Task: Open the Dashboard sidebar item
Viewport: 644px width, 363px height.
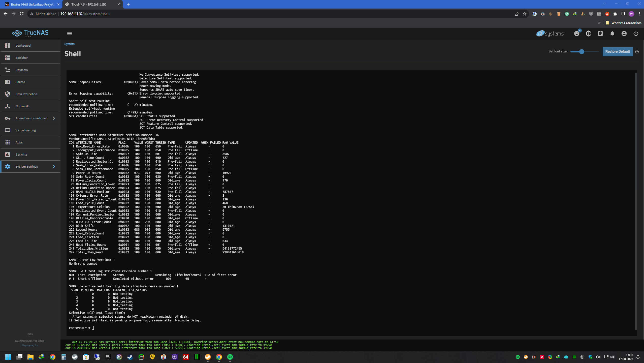Action: (x=23, y=46)
